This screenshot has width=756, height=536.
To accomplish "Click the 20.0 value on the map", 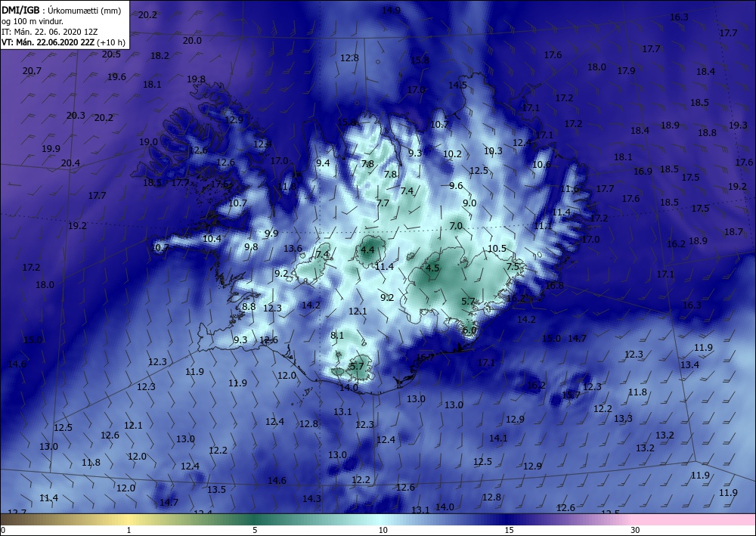I will (x=192, y=41).
